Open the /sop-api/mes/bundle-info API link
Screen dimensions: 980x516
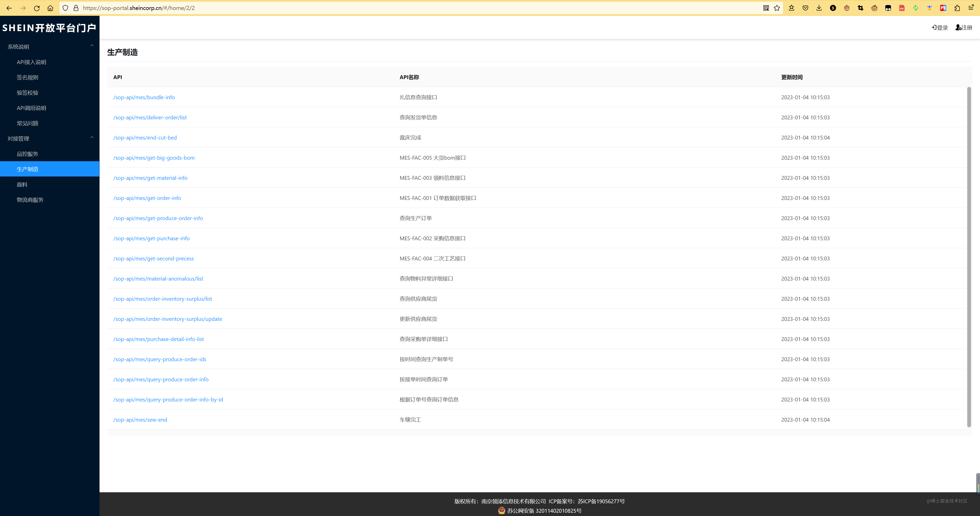[x=144, y=97]
